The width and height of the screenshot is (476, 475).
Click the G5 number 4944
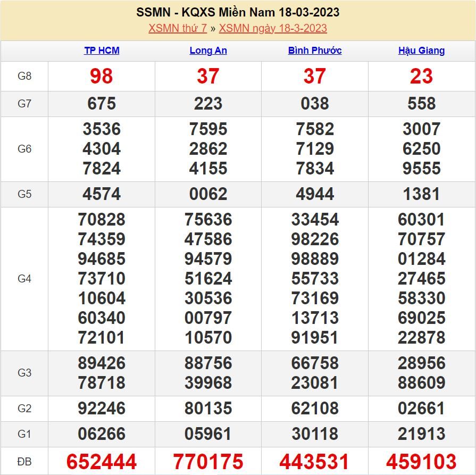click(x=315, y=194)
